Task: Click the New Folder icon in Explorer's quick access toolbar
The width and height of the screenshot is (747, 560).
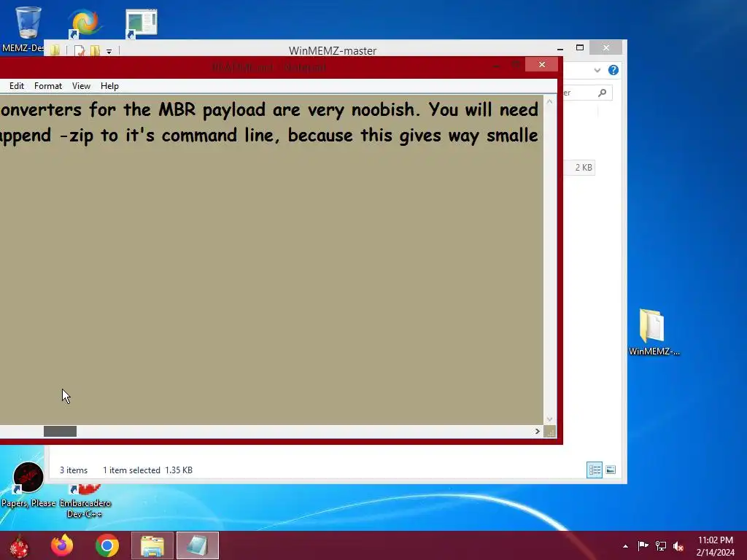Action: pos(95,50)
